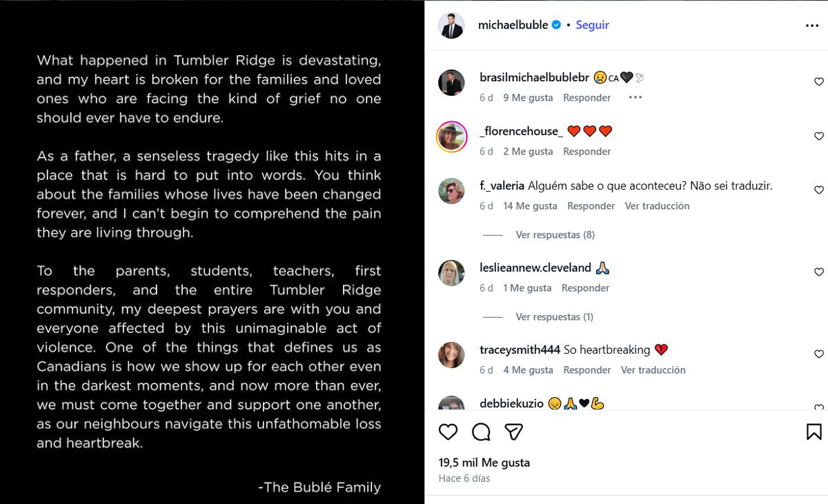Open the michaelbuble username link
Screen dimensions: 828x504
[513, 25]
